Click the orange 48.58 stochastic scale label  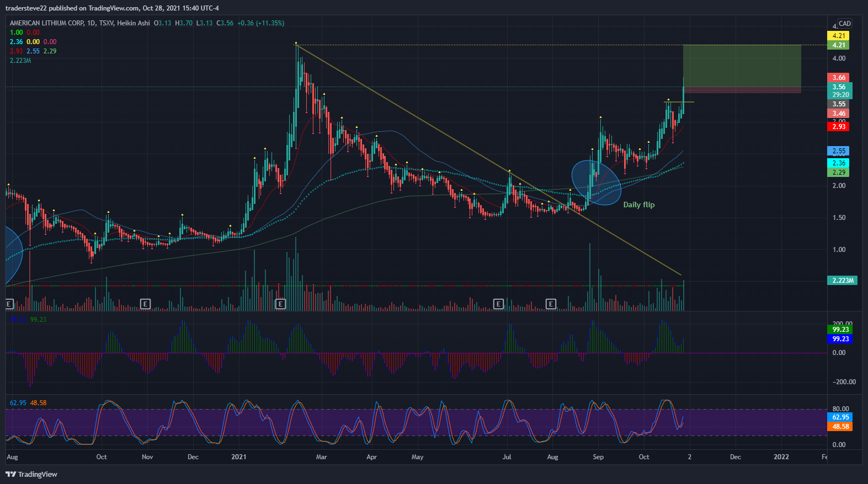pyautogui.click(x=840, y=427)
